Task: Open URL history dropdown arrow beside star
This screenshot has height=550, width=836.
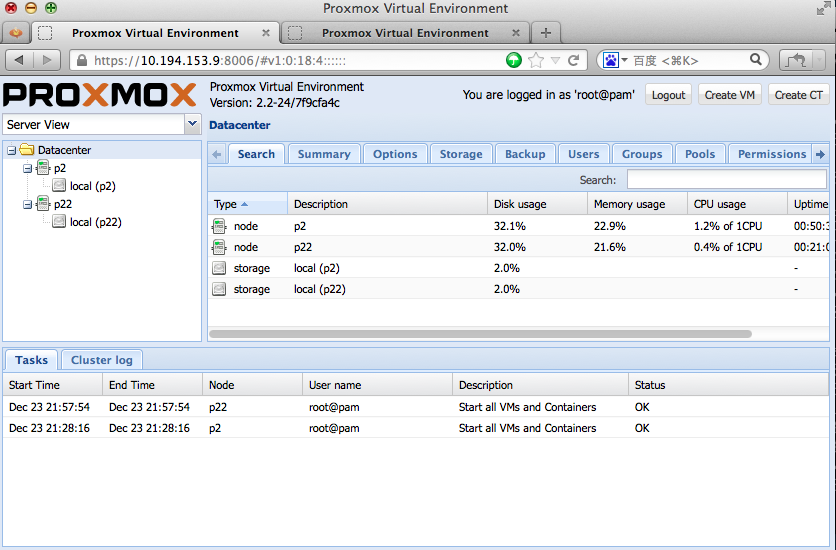Action: click(555, 60)
